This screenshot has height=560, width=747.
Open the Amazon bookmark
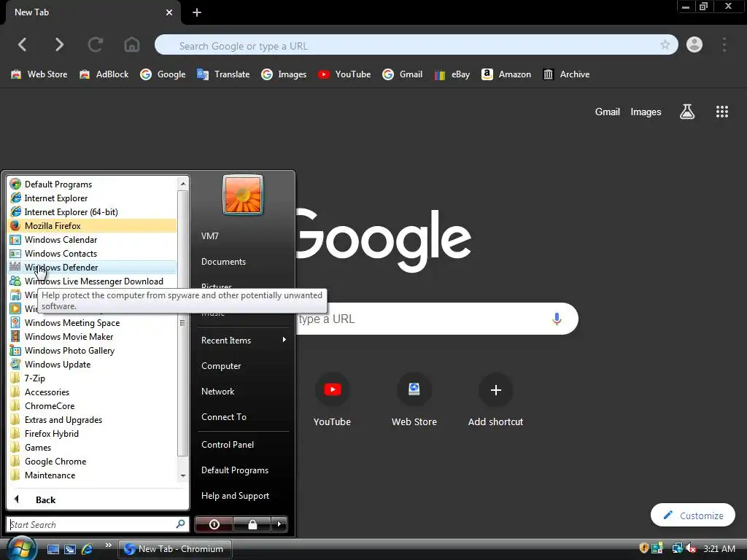coord(506,74)
